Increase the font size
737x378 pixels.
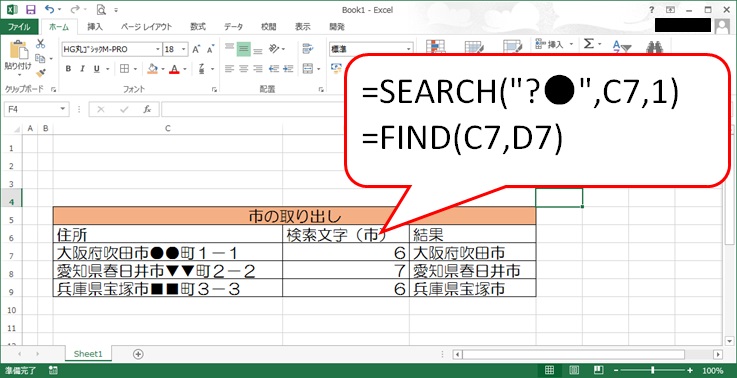click(x=196, y=49)
